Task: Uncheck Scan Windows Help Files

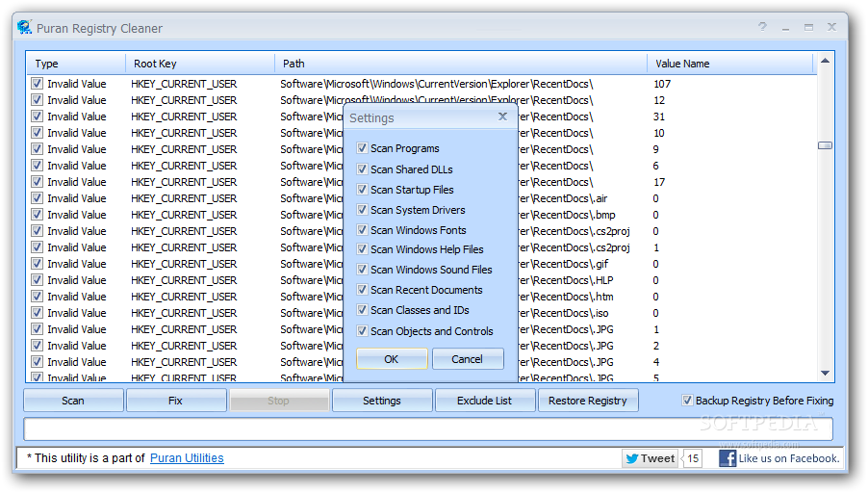Action: coord(362,249)
